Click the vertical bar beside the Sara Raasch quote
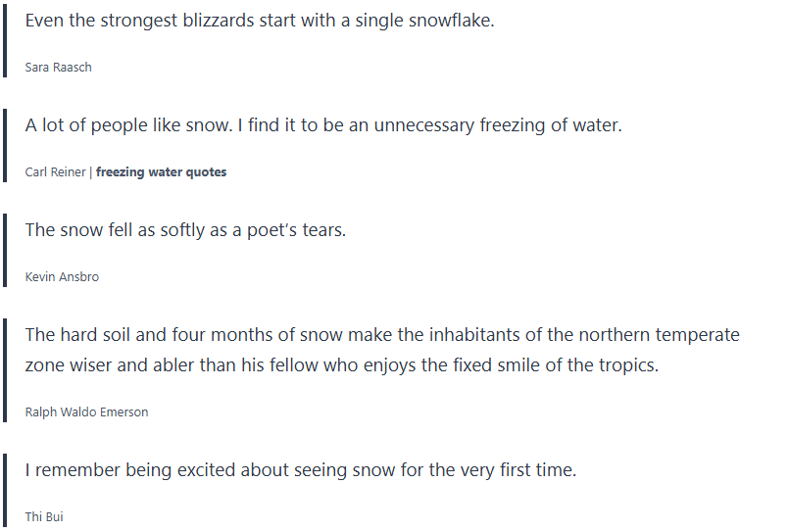Screen dimensions: 789x532 tap(5, 39)
